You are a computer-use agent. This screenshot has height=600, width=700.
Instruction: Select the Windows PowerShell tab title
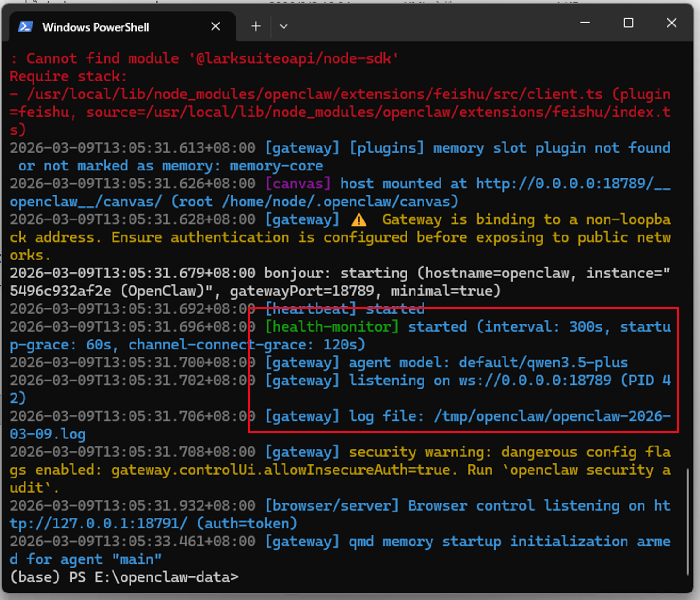pos(96,27)
